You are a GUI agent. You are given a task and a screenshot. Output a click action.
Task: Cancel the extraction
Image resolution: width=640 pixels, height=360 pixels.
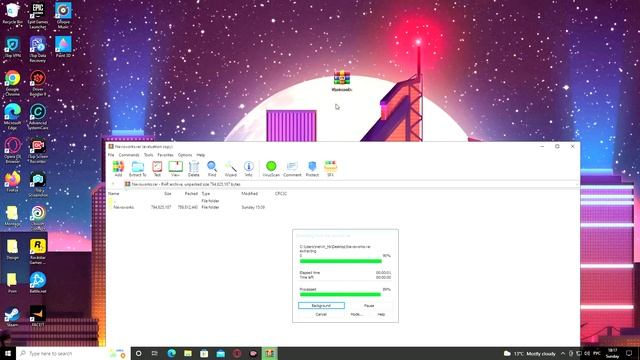(x=321, y=314)
